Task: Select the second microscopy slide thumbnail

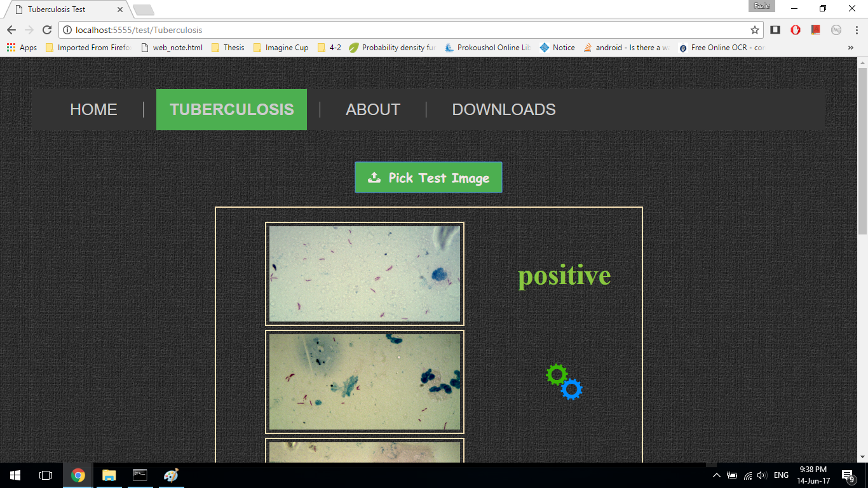Action: point(365,382)
